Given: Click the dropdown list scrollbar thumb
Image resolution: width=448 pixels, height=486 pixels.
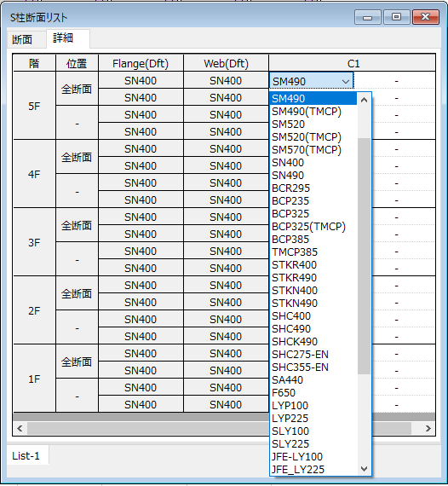Looking at the screenshot, I should (364, 256).
